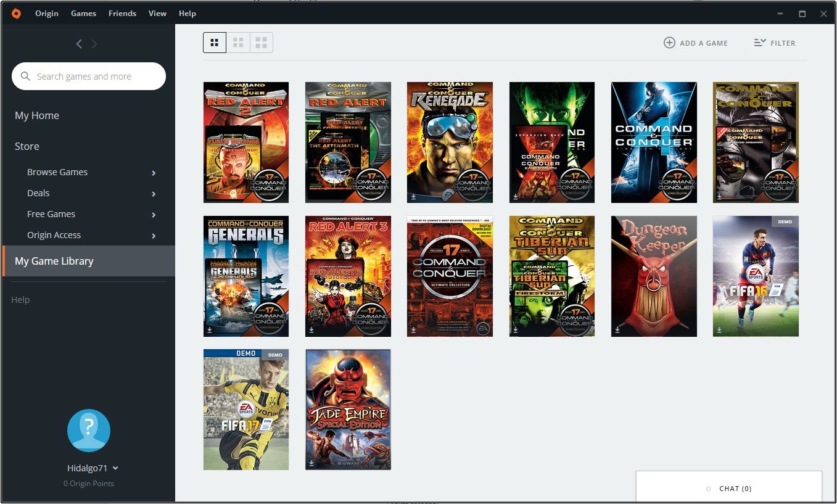Select My Game Library in the sidebar

[x=89, y=261]
